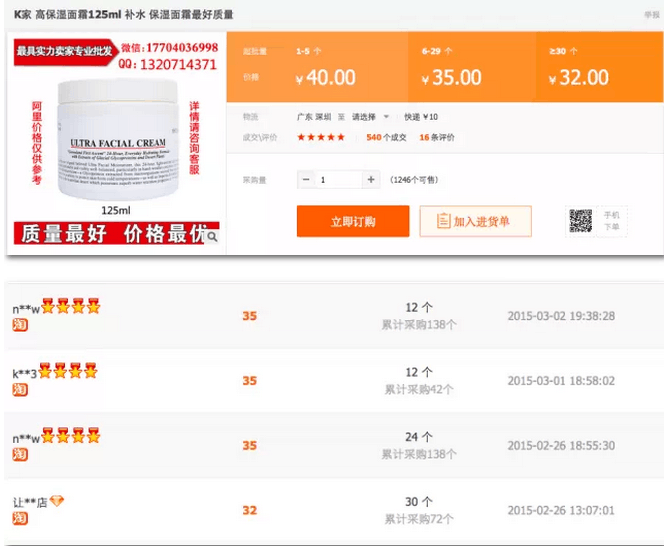This screenshot has height=546, width=664.
Task: Increase purchase quantity with plus button
Action: click(x=371, y=180)
